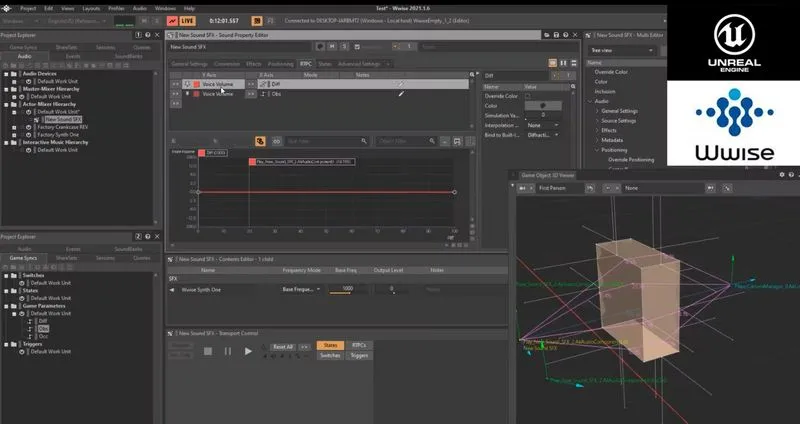
Task: Click the chain link icon in the curve toolbar
Action: click(x=277, y=141)
